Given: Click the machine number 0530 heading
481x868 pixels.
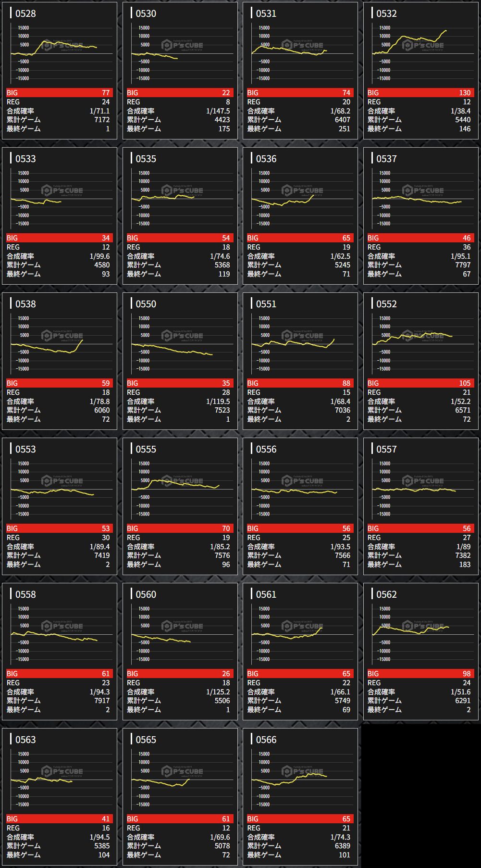Looking at the screenshot, I should tap(146, 13).
